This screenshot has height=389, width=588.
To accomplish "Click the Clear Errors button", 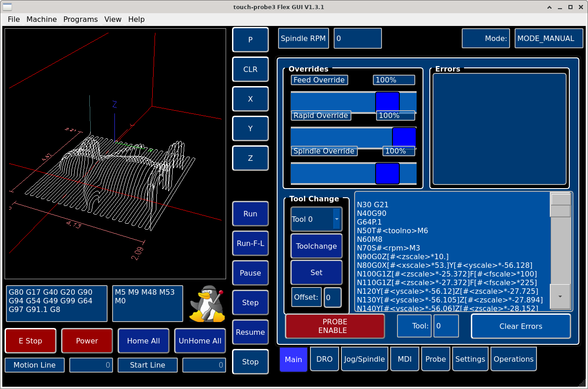I will pos(521,326).
